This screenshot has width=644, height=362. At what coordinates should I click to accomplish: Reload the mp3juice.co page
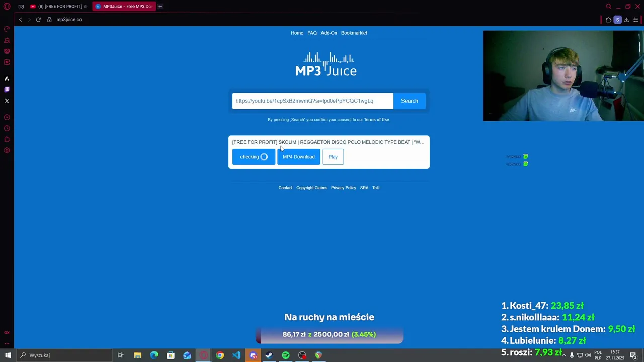click(x=38, y=20)
